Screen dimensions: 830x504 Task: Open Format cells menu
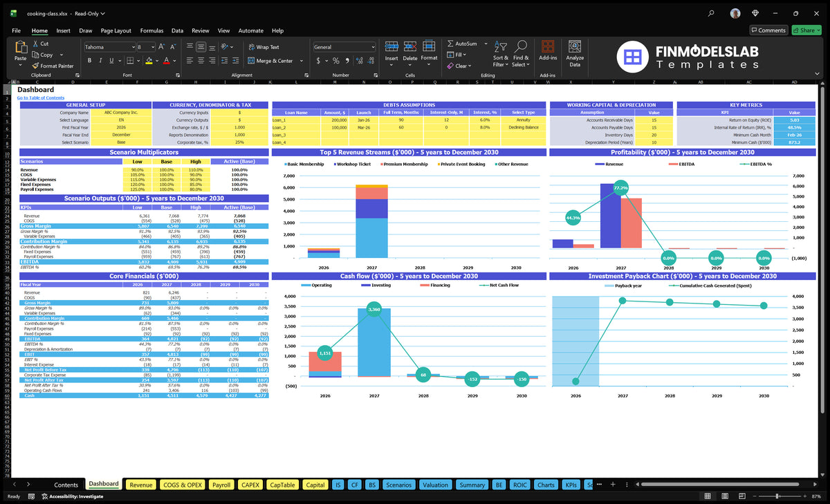tap(429, 53)
